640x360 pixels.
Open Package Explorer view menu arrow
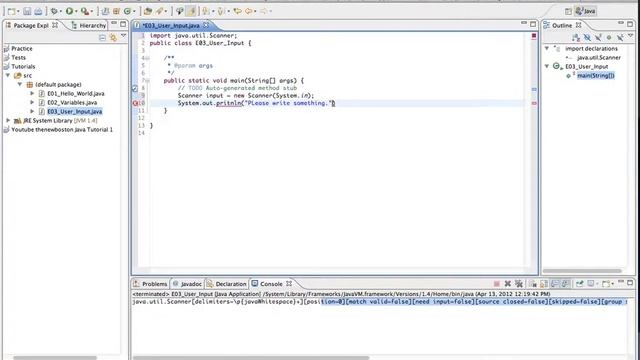[x=123, y=37]
